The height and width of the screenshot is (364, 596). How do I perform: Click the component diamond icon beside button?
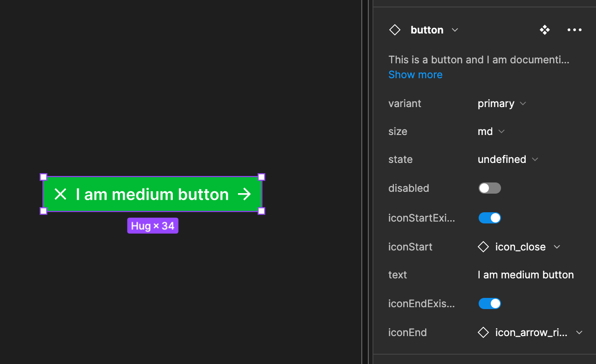point(395,30)
